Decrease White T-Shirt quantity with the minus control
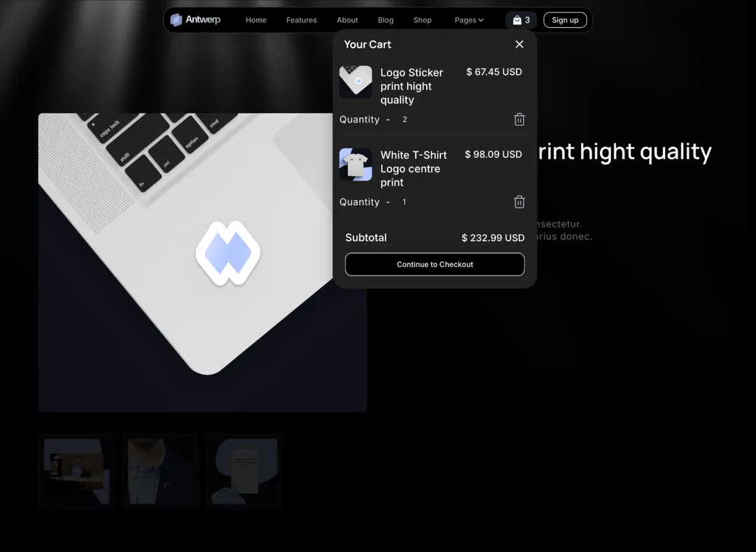The width and height of the screenshot is (756, 552). point(388,202)
